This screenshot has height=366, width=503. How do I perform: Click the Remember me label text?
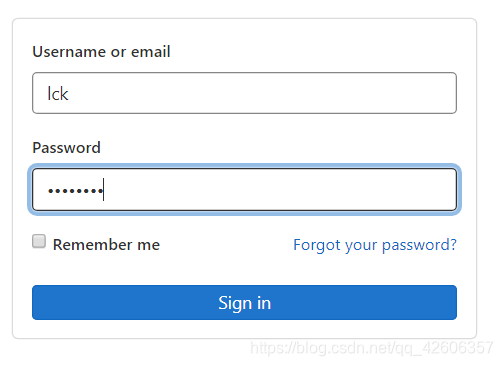[106, 245]
